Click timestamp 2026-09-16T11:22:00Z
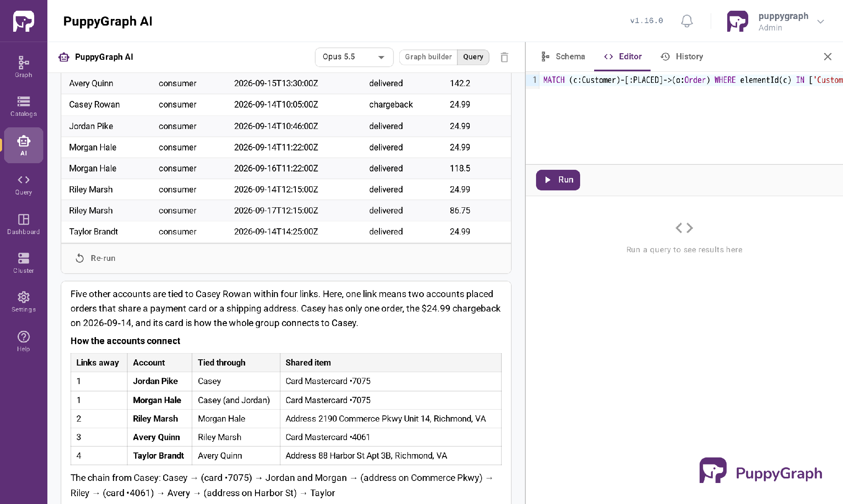 (x=276, y=169)
